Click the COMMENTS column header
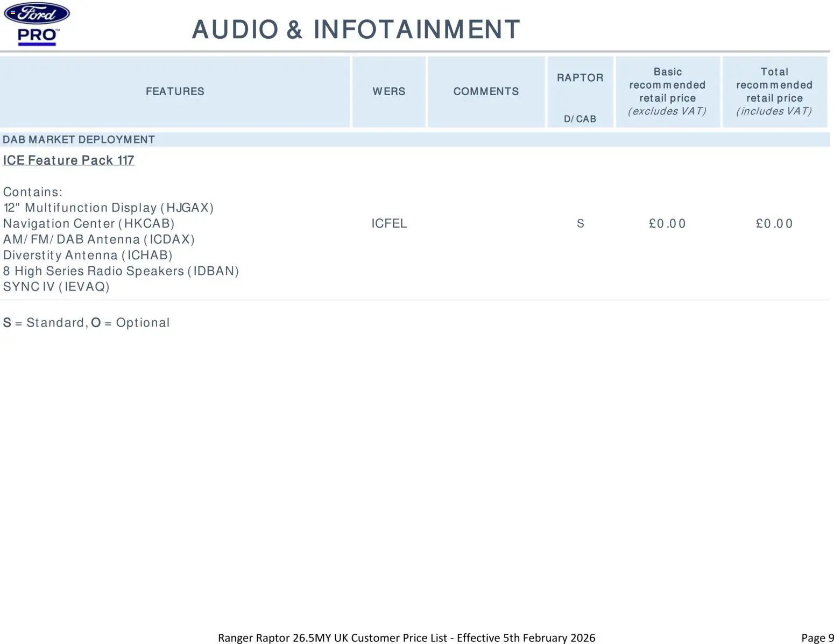 [x=486, y=91]
